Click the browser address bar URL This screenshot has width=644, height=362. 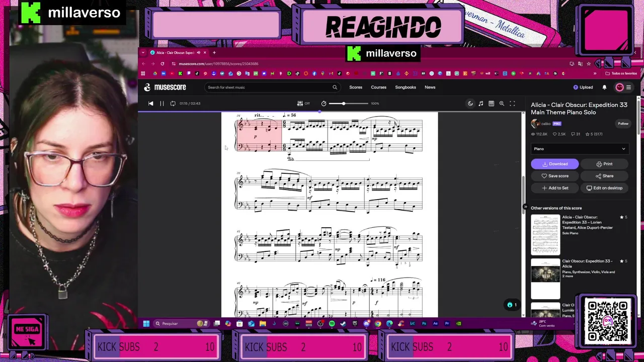(x=218, y=64)
